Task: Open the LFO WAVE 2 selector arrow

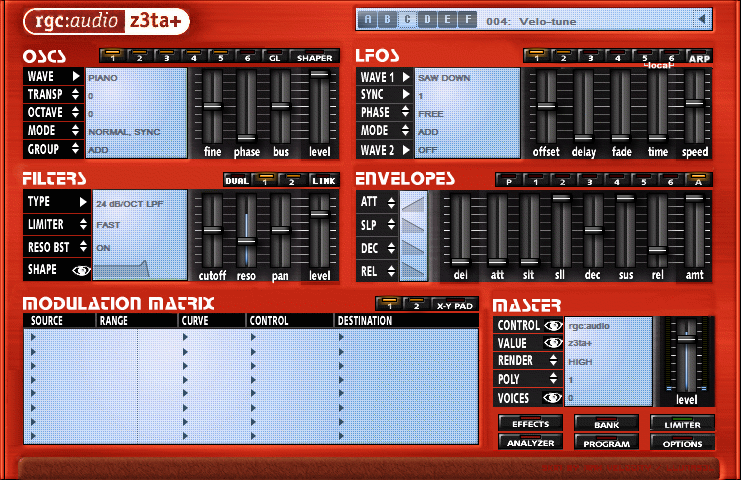Action: 406,150
